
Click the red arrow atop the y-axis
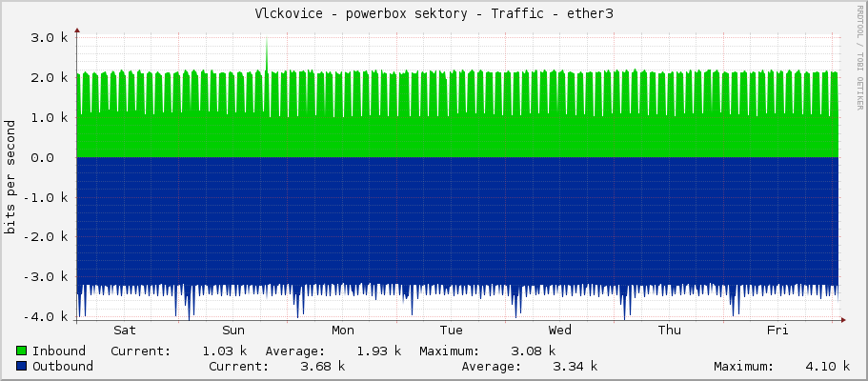[77, 31]
